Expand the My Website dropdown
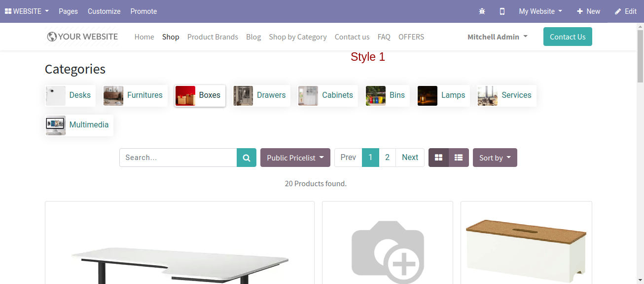The width and height of the screenshot is (644, 284). pos(540,11)
